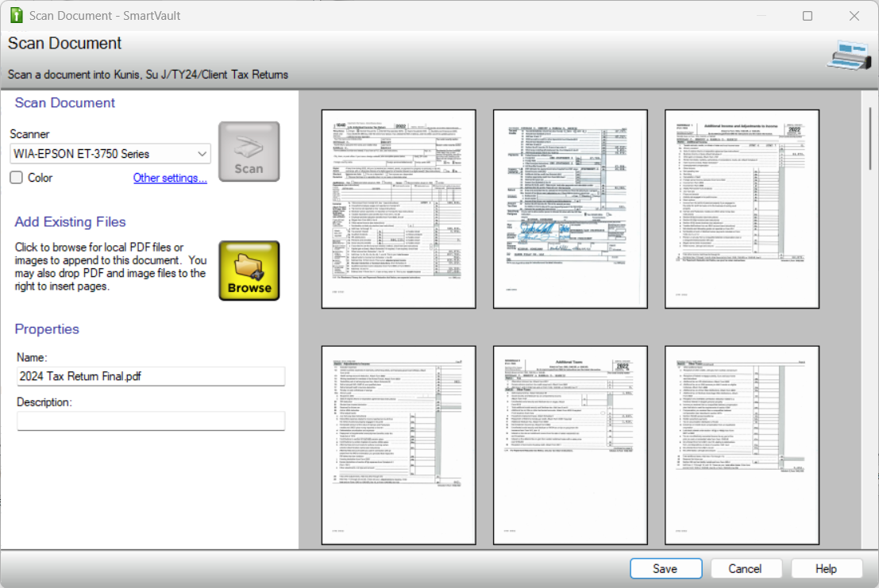The image size is (879, 588).
Task: Open the Other settings link
Action: pyautogui.click(x=170, y=178)
